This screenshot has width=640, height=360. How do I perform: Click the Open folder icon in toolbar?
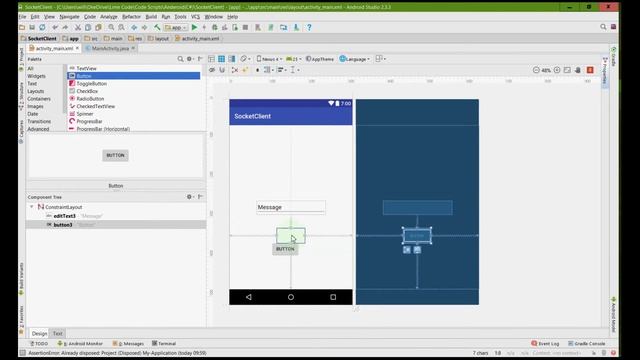click(22, 27)
